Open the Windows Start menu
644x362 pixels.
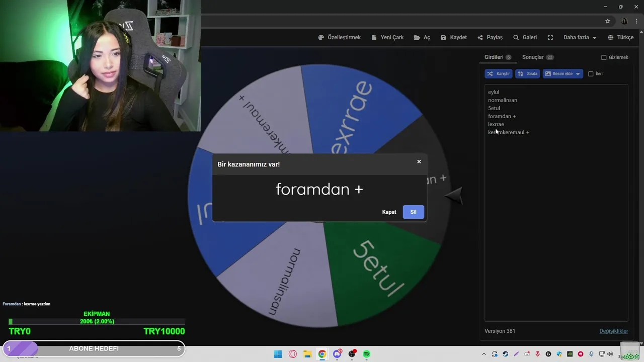278,354
